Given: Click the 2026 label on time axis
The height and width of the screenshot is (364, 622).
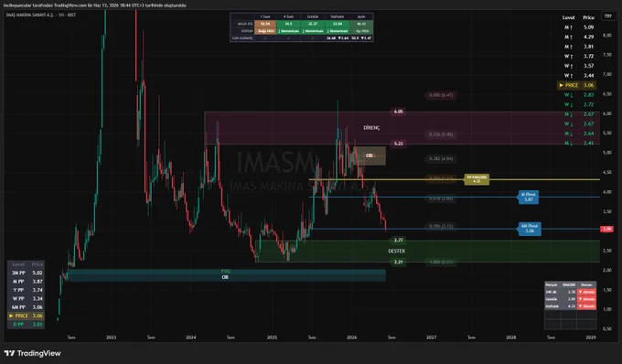Looking at the screenshot, I should 351,337.
